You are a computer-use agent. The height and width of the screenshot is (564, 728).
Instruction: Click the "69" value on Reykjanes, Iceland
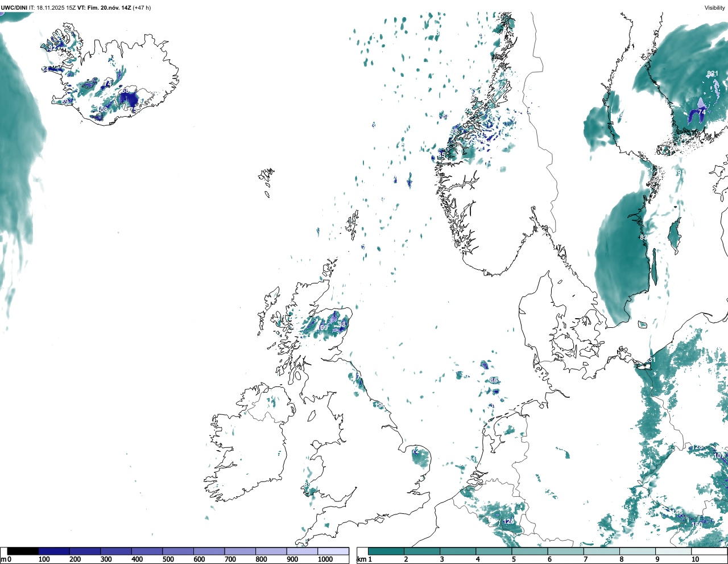pos(66,102)
